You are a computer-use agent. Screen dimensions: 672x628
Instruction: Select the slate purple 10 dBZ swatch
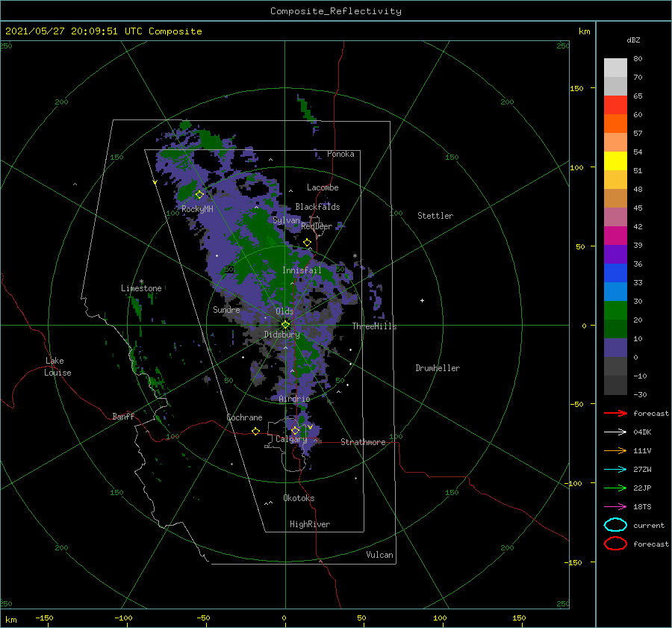pos(615,348)
